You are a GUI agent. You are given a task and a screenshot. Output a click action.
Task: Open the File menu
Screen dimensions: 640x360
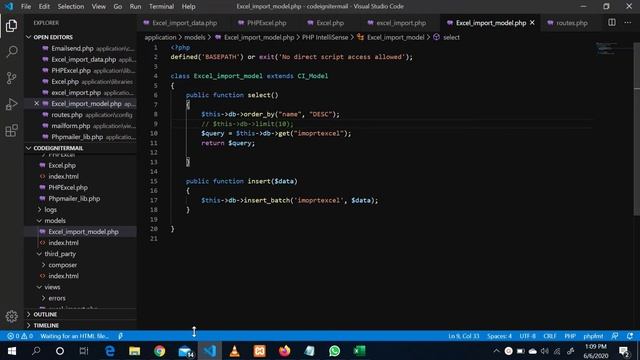tap(26, 7)
